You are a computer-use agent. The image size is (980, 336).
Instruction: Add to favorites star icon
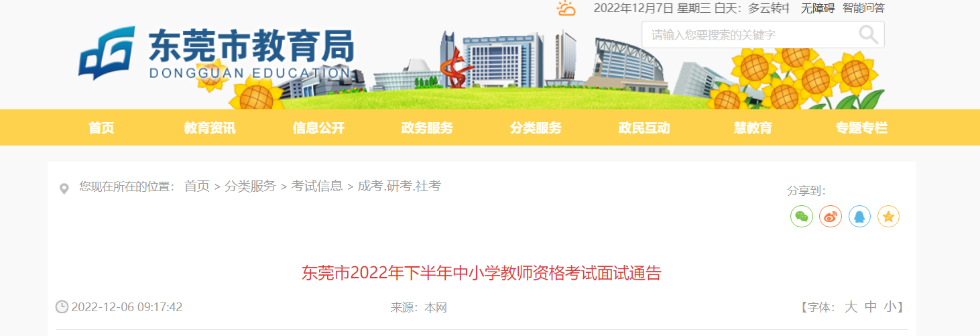(x=888, y=216)
